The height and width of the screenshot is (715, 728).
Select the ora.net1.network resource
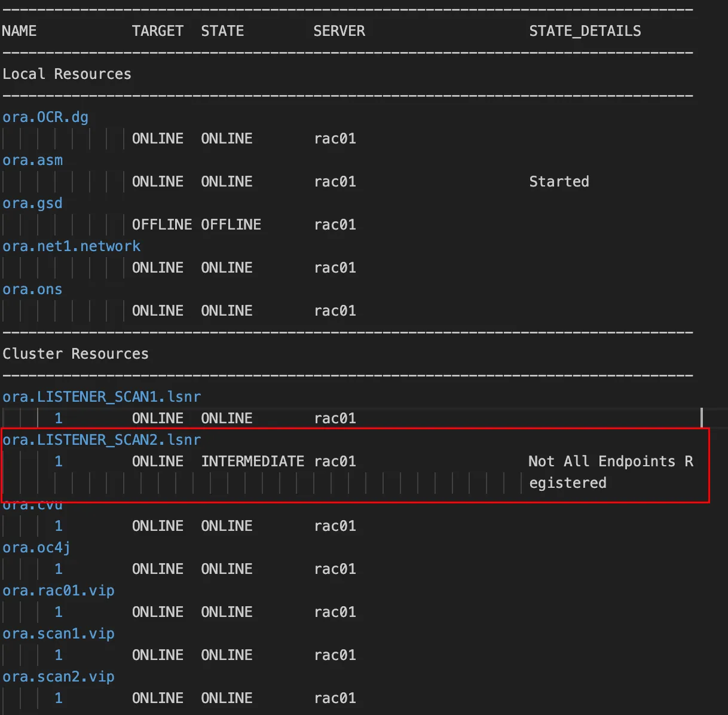[71, 246]
